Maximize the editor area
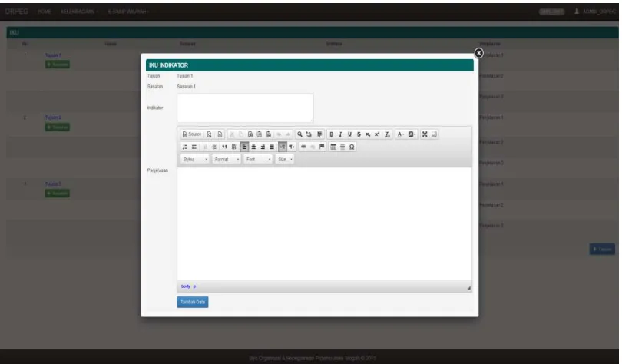 [425, 134]
